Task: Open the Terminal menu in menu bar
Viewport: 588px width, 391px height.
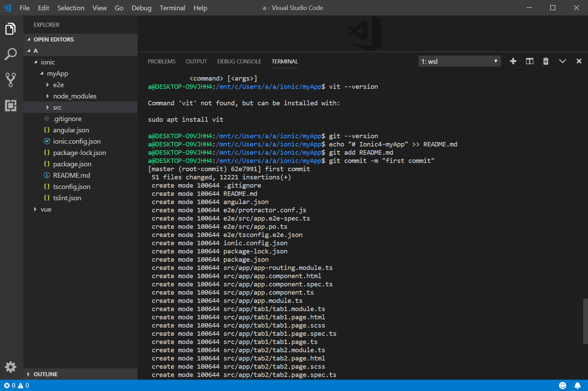Action: [172, 8]
